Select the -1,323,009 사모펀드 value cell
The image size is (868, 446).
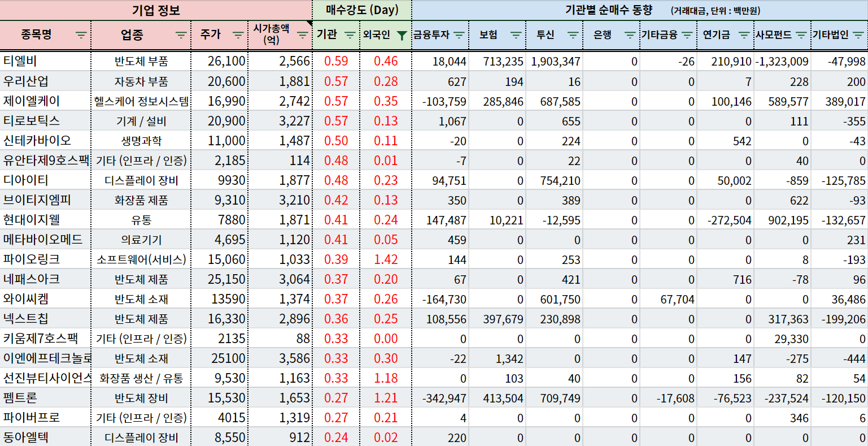click(782, 61)
